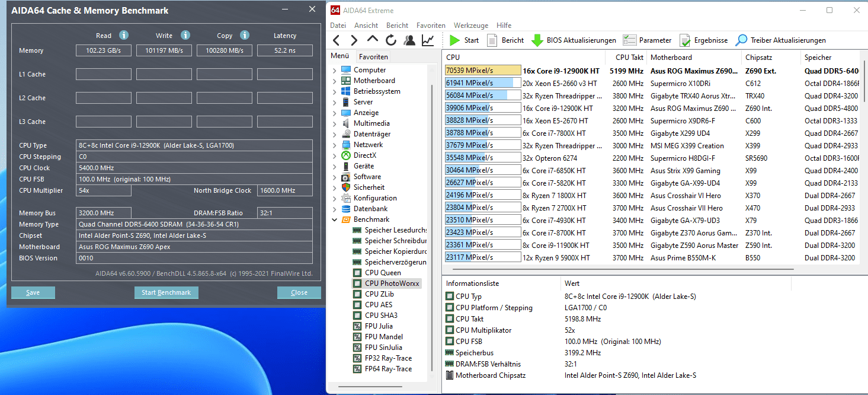Image resolution: width=868 pixels, height=395 pixels.
Task: Expand the Motherboard tree node
Action: (x=335, y=81)
